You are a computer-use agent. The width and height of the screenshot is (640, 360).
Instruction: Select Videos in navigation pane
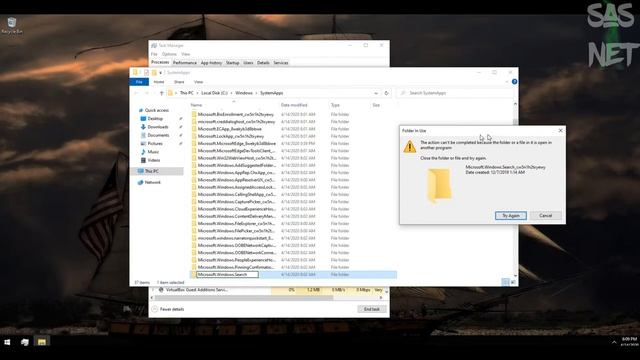tap(154, 160)
